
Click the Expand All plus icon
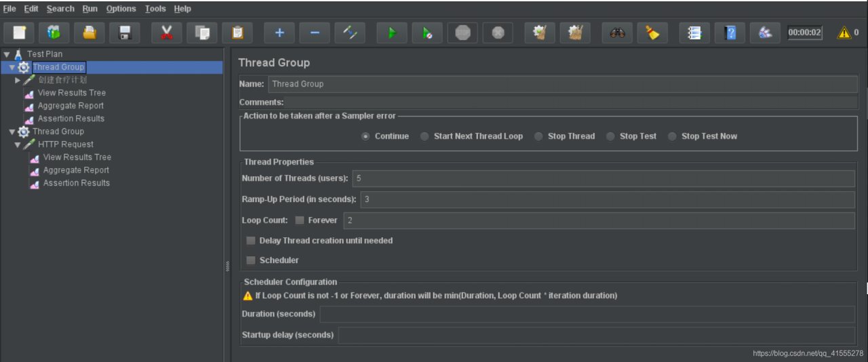pyautogui.click(x=279, y=33)
